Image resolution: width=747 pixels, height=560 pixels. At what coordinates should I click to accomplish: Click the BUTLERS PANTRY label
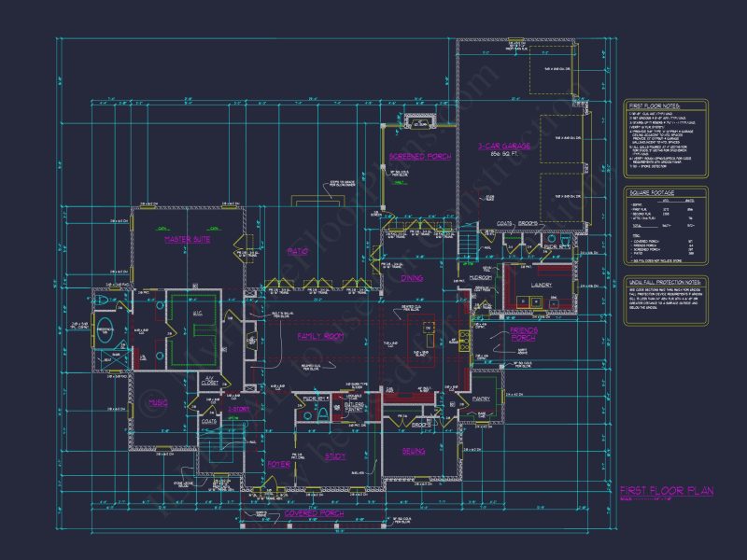point(354,406)
